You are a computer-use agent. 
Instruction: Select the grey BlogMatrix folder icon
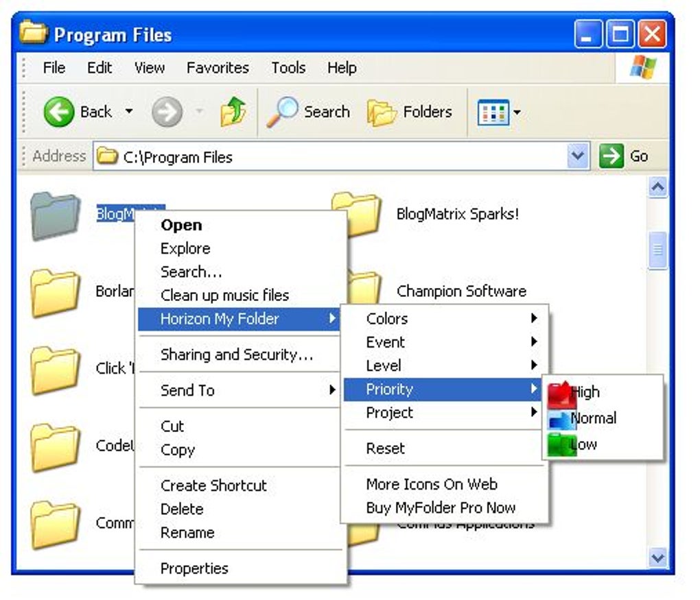point(56,216)
